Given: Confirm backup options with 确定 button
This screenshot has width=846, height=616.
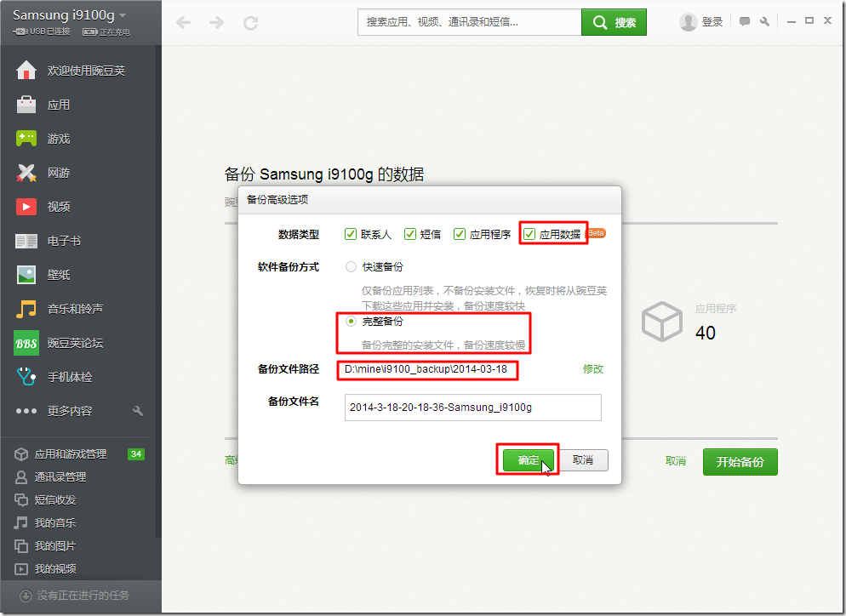Looking at the screenshot, I should point(528,459).
